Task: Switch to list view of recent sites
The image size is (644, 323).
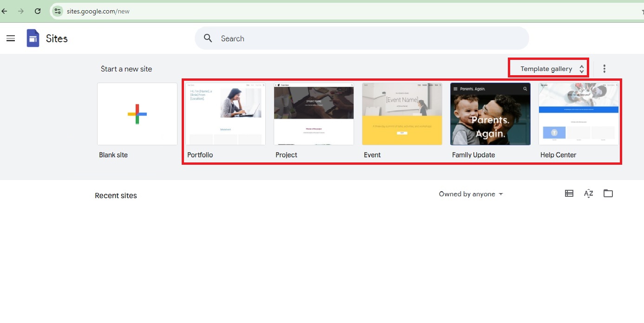Action: [569, 194]
